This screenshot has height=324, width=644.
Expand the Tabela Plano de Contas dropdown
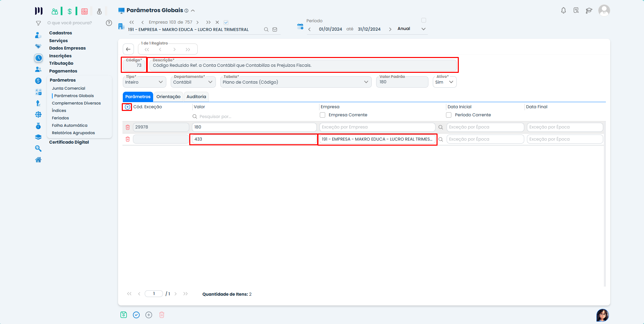(296, 82)
